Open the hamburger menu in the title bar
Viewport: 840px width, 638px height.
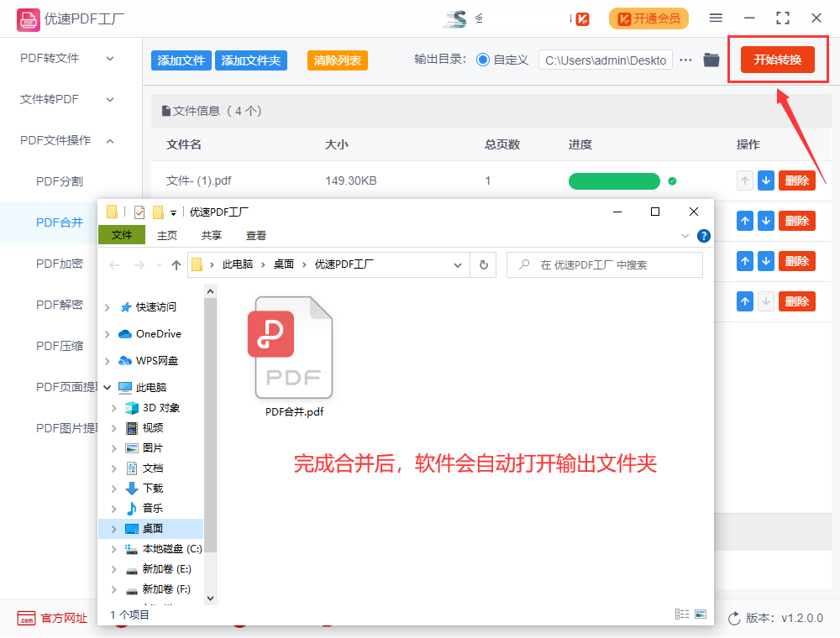tap(716, 18)
